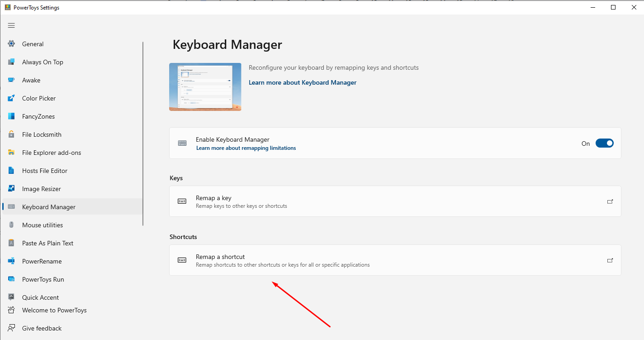Select the FancyZones icon in sidebar
The height and width of the screenshot is (340, 644).
click(x=11, y=116)
